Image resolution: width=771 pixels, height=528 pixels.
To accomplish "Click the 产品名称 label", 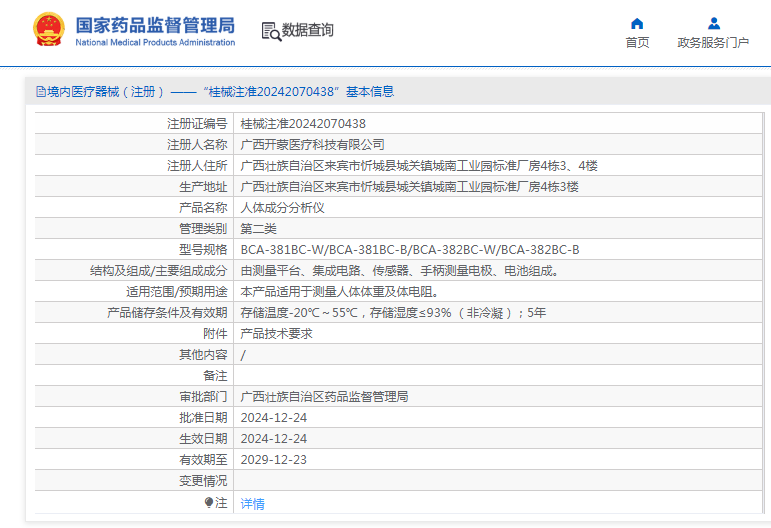I will (x=203, y=208).
